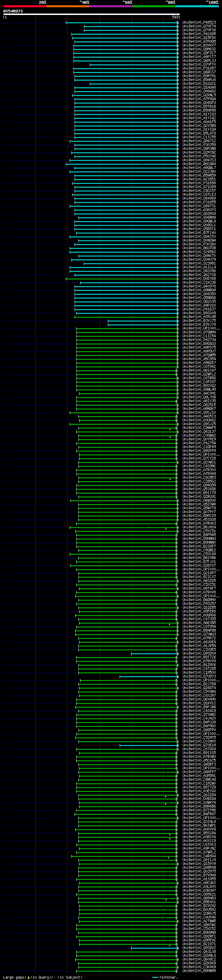
Task: Open hit UniRef100_O82056
Action: click(199, 271)
